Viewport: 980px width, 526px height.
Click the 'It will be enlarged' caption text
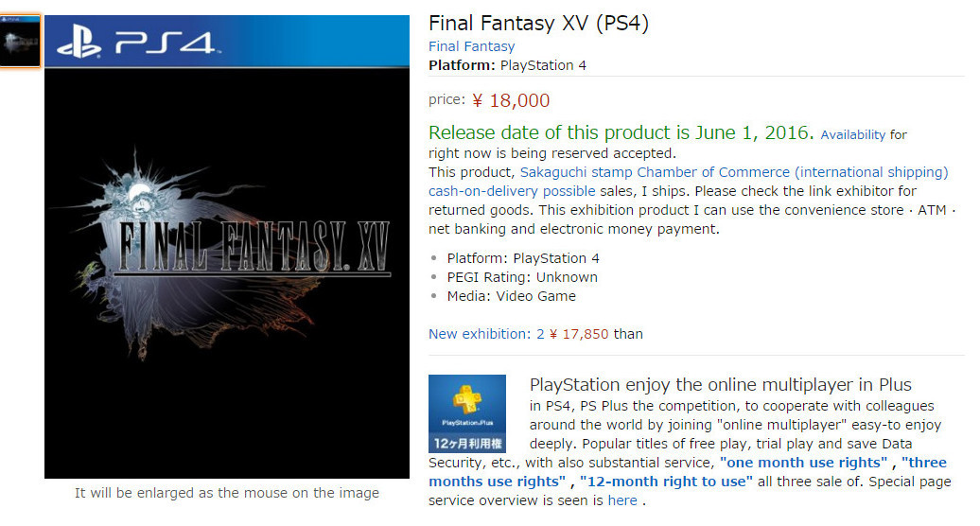click(227, 493)
